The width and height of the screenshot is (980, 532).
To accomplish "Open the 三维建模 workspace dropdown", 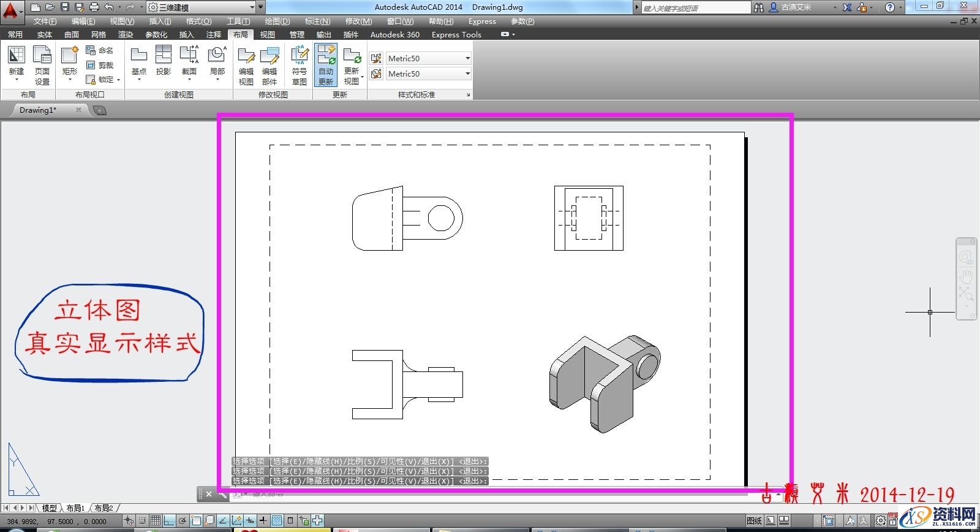I will point(201,7).
